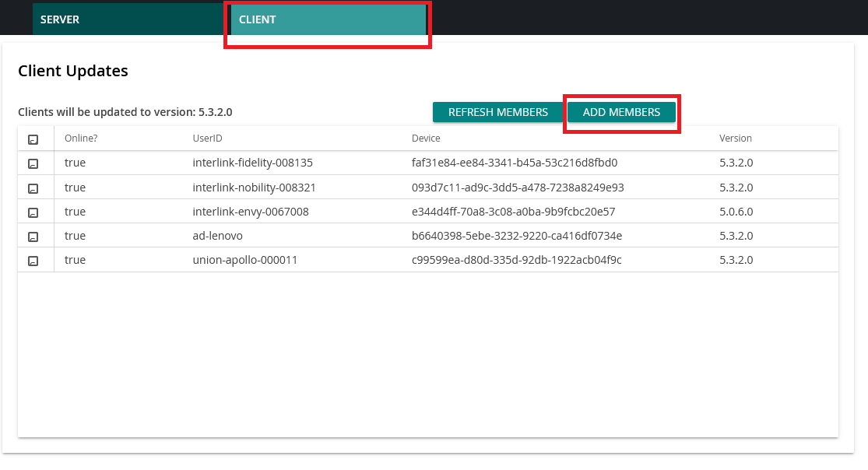The width and height of the screenshot is (868, 470).
Task: Click the REFRESH MEMBERS button
Action: pyautogui.click(x=497, y=112)
